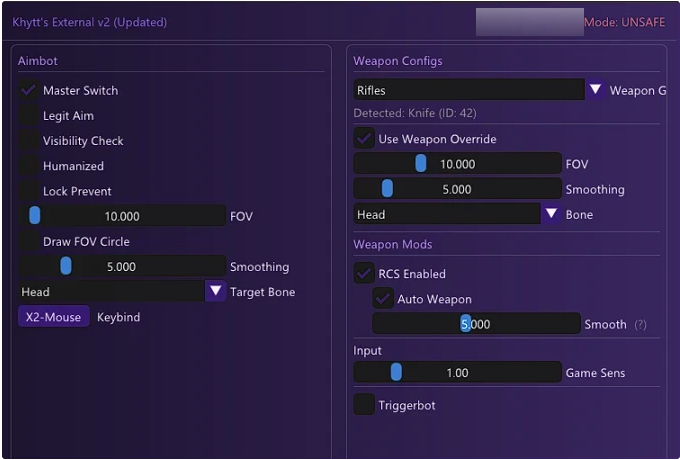Image resolution: width=680 pixels, height=460 pixels.
Task: Click the Game Sens slider
Action: click(x=458, y=373)
